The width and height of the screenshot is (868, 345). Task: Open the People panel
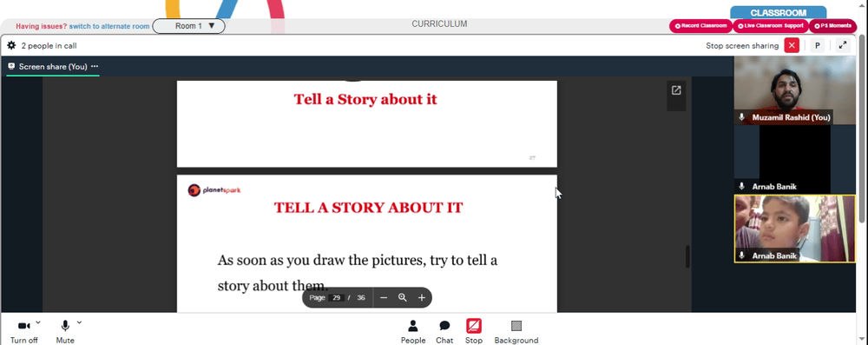(x=413, y=332)
